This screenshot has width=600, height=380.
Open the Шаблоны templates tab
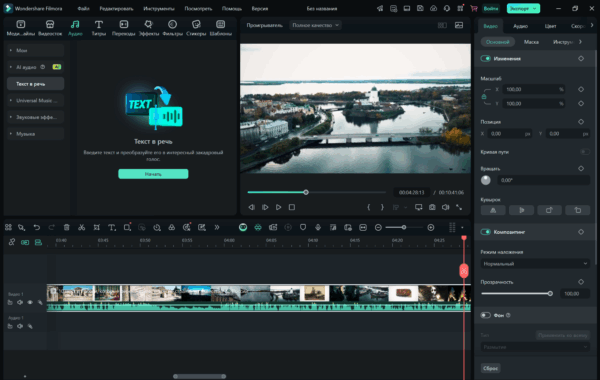[x=220, y=28]
